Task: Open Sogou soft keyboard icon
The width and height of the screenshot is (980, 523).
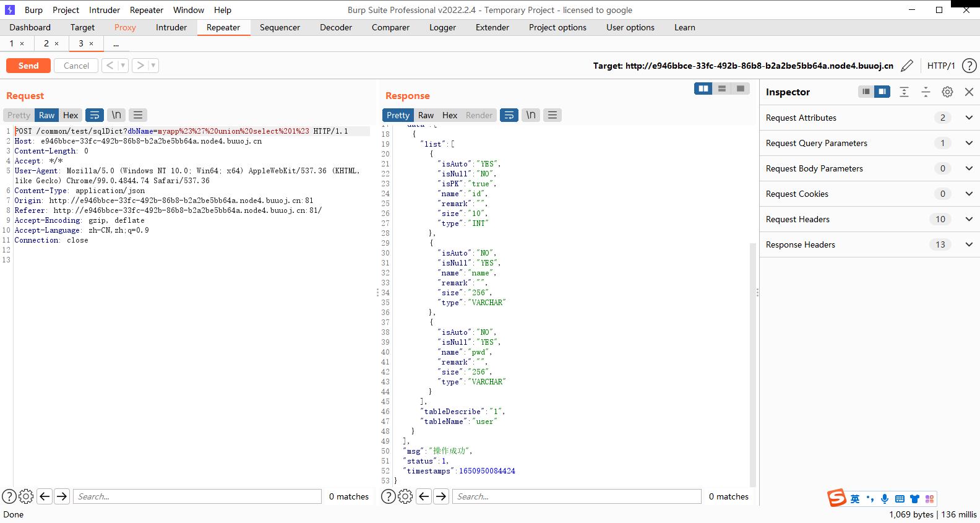Action: pos(900,499)
